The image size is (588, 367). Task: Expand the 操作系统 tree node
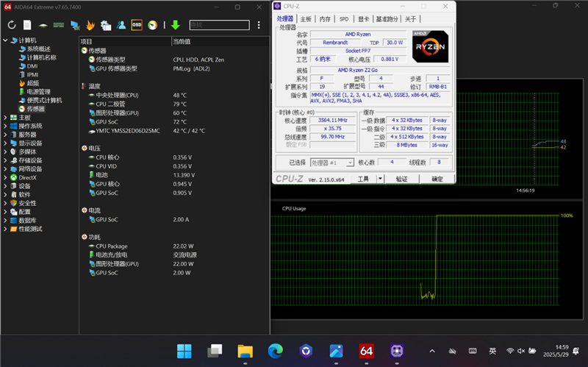tap(5, 126)
